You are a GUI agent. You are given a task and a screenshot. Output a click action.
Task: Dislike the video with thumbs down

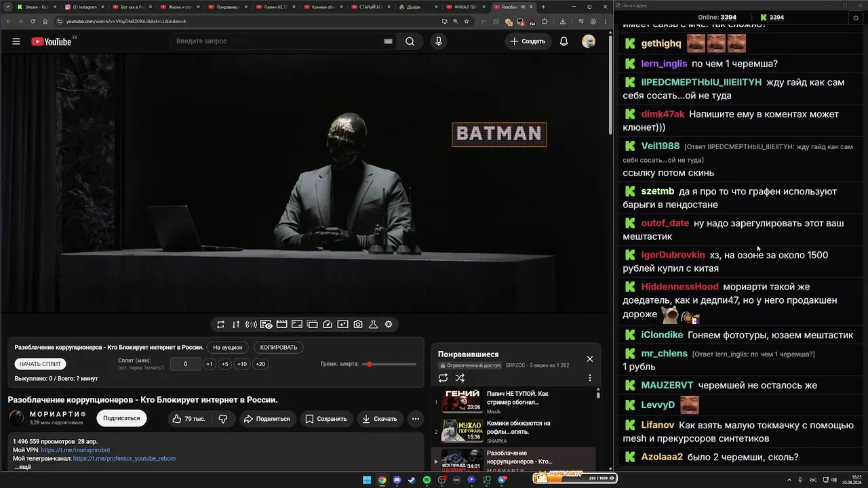coord(223,419)
